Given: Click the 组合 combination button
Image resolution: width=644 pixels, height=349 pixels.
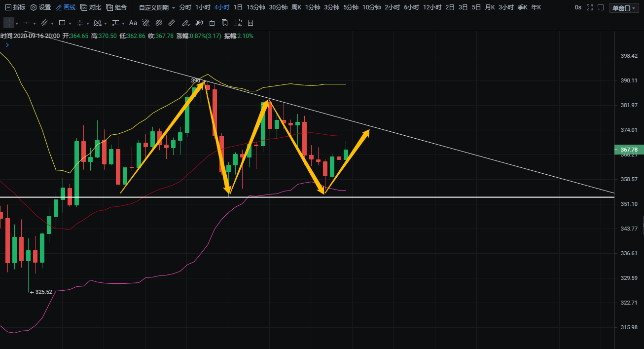Looking at the screenshot, I should click(x=116, y=7).
